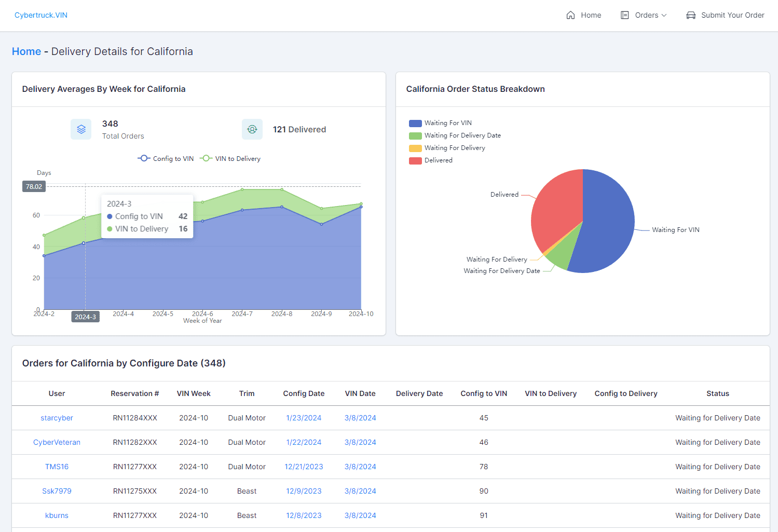This screenshot has height=532, width=778.
Task: Go to Home breadcrumb link
Action: tap(26, 51)
